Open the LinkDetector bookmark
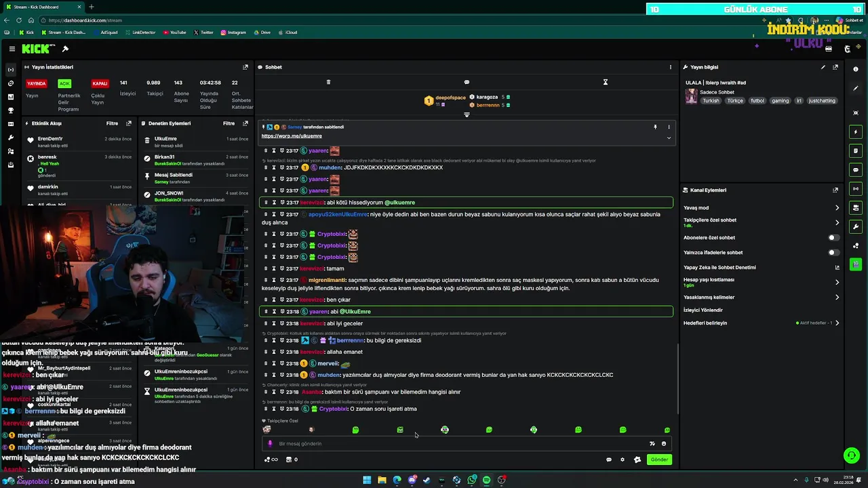This screenshot has width=868, height=488. (x=139, y=33)
